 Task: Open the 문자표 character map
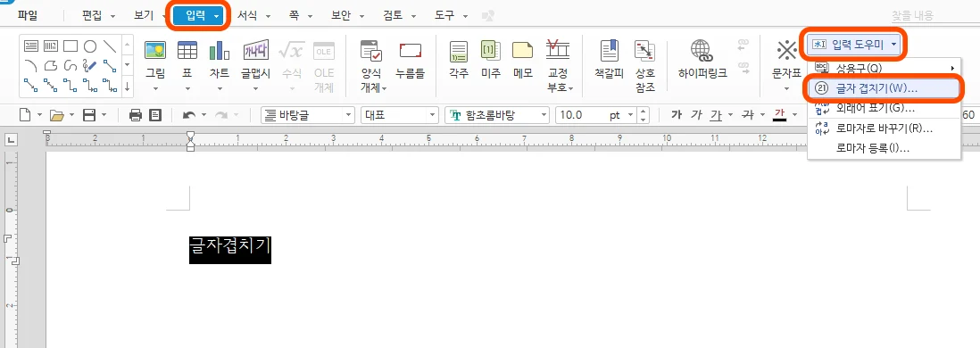[x=786, y=51]
